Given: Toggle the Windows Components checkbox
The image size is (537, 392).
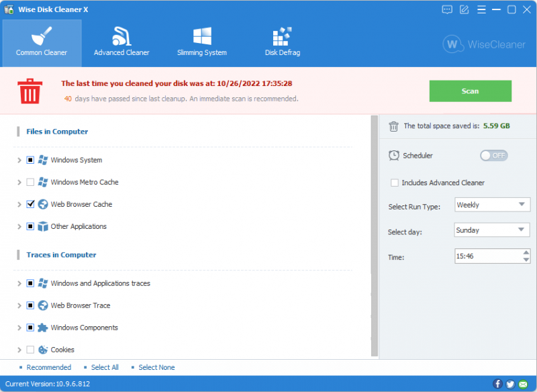Looking at the screenshot, I should [30, 328].
